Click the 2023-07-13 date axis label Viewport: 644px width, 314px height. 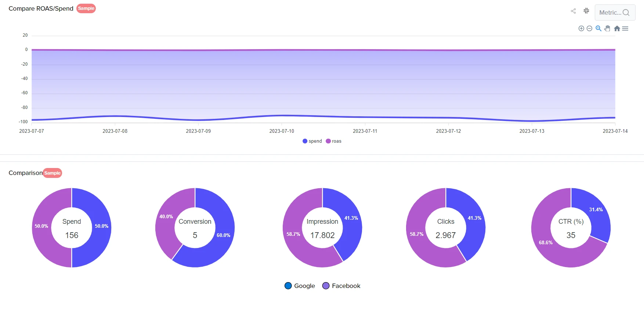tap(532, 131)
